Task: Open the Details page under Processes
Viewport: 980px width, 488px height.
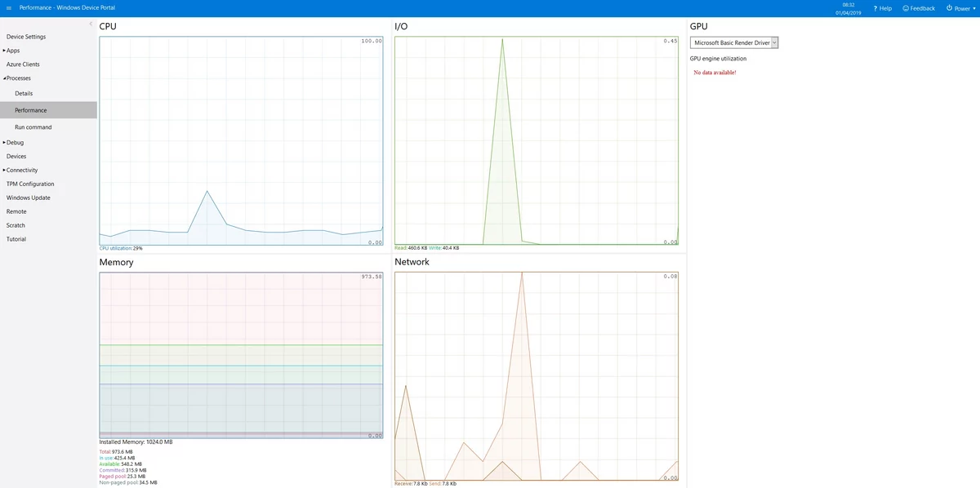Action: click(x=24, y=94)
